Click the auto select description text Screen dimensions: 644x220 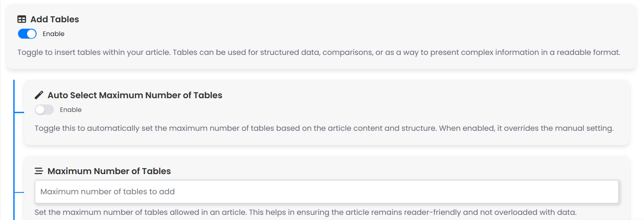coord(324,128)
